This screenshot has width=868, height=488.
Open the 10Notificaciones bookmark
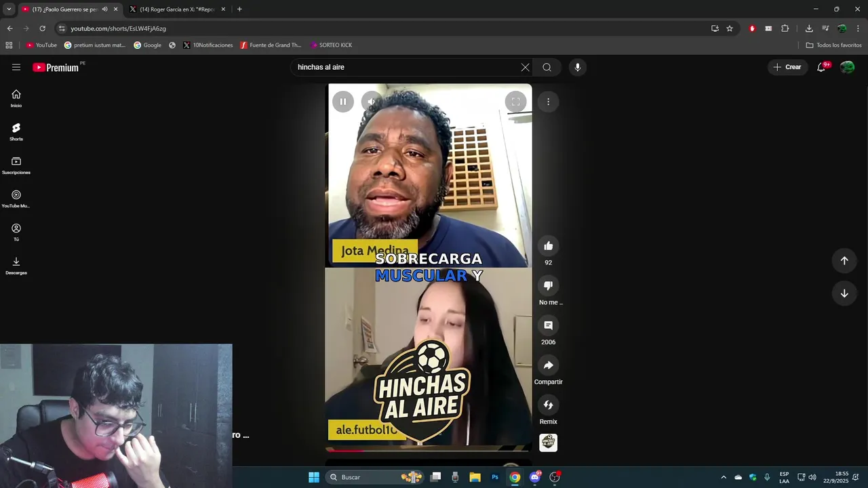coord(208,45)
